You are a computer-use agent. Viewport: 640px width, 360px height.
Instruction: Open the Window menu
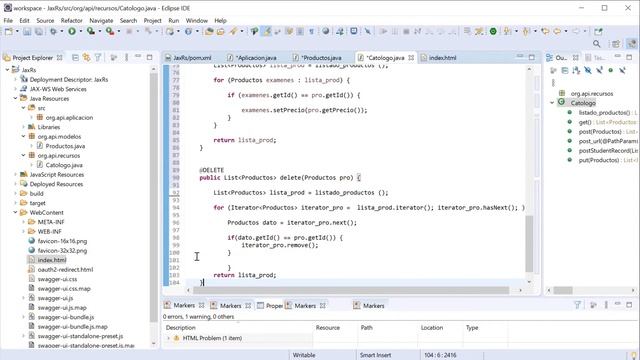(x=197, y=20)
